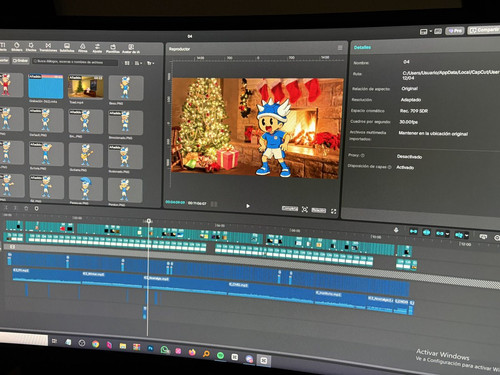The width and height of the screenshot is (500, 375).
Task: Open CapCut from the taskbar
Action: tap(264, 360)
